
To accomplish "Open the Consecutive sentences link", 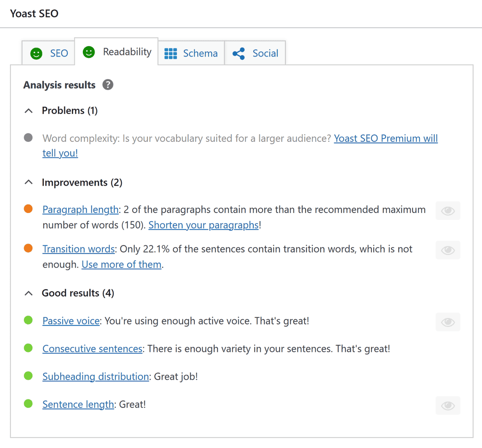I will pyautogui.click(x=92, y=349).
